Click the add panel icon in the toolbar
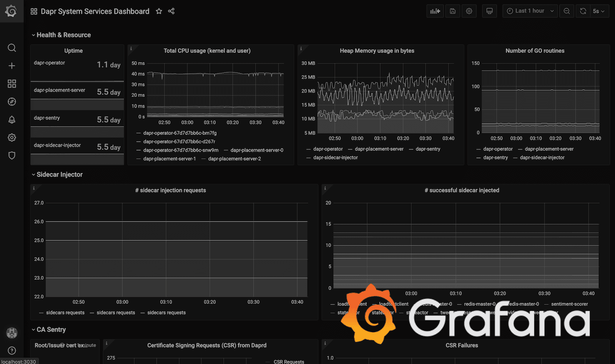The width and height of the screenshot is (615, 364). [x=435, y=11]
